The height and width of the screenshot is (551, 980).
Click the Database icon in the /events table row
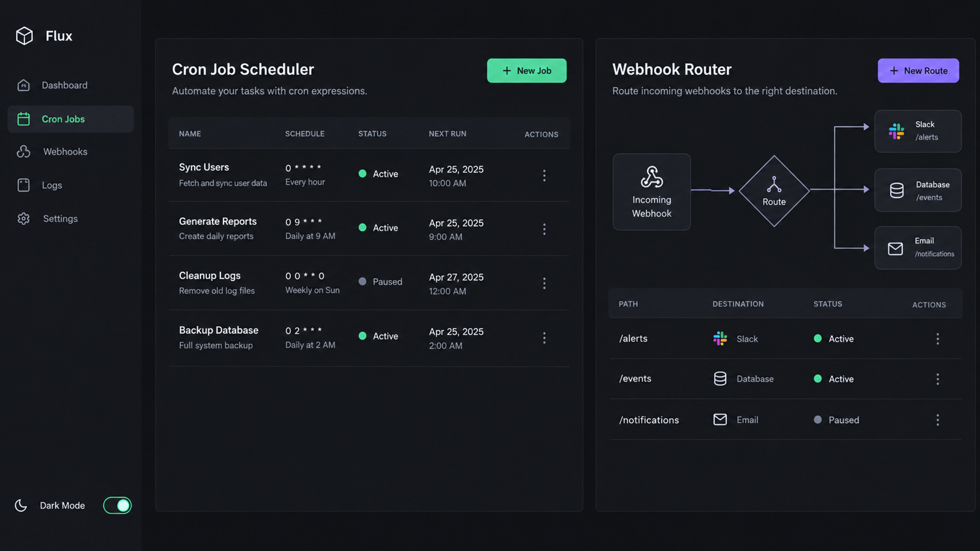[720, 378]
